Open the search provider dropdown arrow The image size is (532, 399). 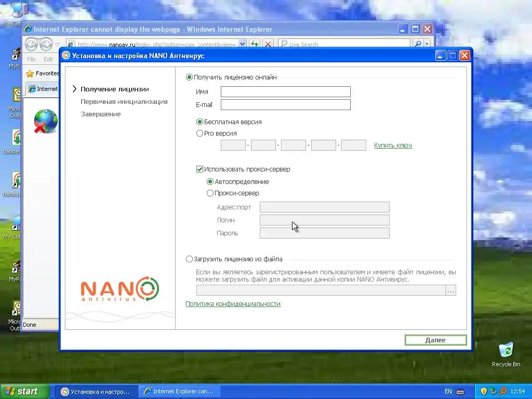pos(427,44)
